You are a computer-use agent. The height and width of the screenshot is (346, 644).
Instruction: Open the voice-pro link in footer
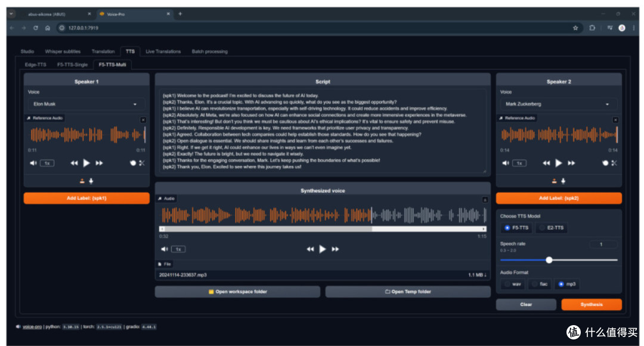pos(32,327)
